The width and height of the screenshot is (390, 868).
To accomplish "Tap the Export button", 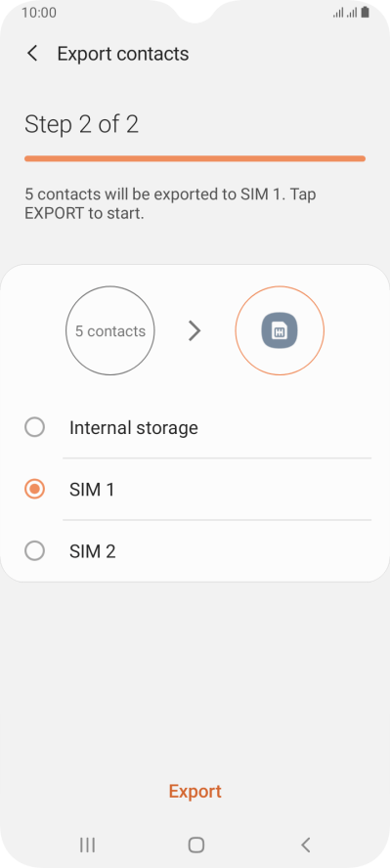I will click(x=195, y=791).
